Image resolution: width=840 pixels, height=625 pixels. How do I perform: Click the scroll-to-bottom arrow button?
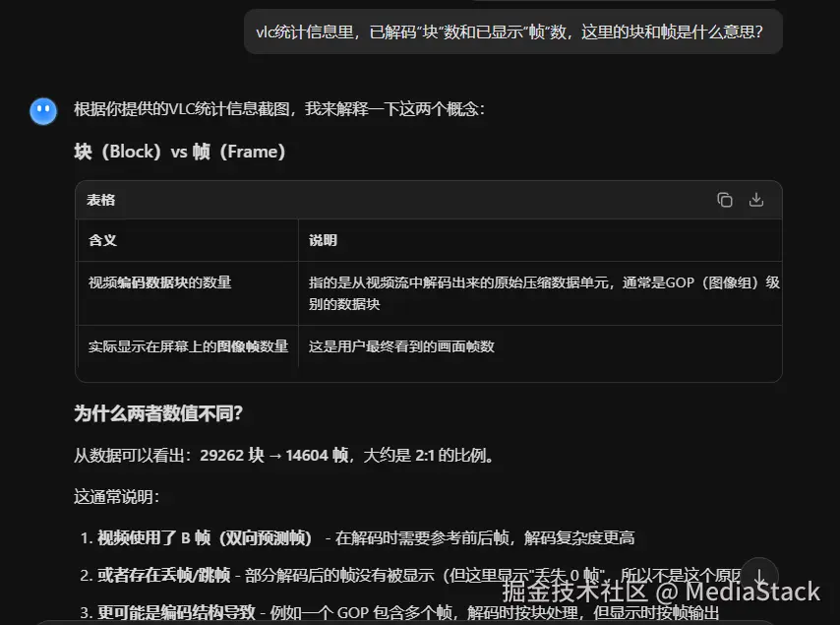[x=758, y=573]
